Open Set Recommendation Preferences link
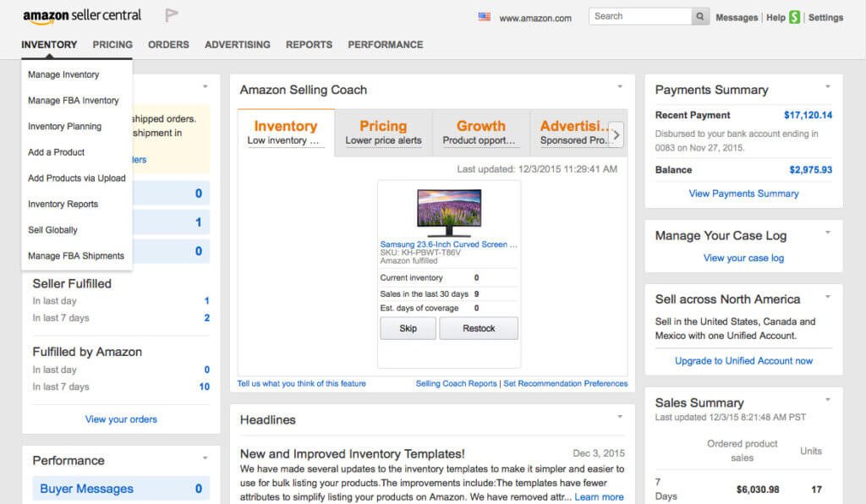The width and height of the screenshot is (866, 504). click(x=566, y=384)
